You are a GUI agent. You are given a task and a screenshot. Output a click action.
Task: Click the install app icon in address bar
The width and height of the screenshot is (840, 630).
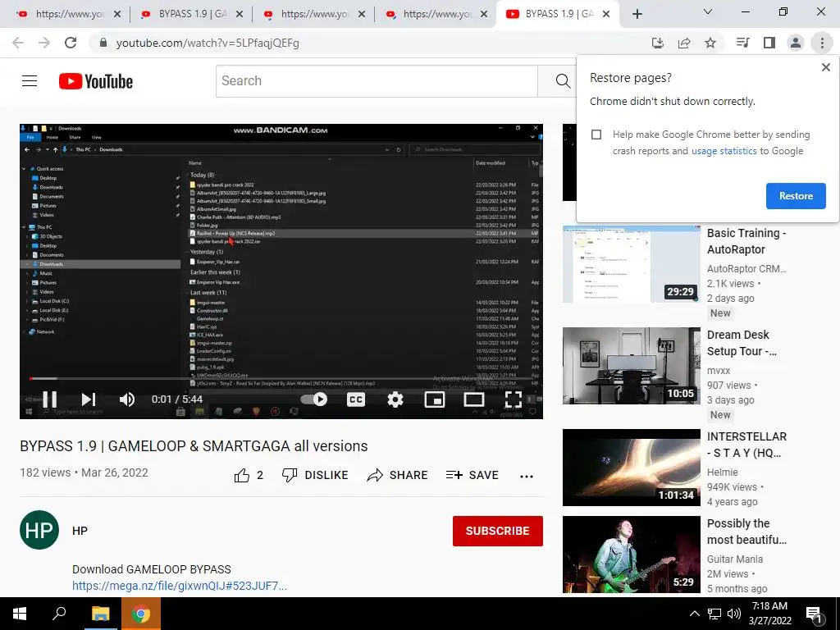point(657,43)
